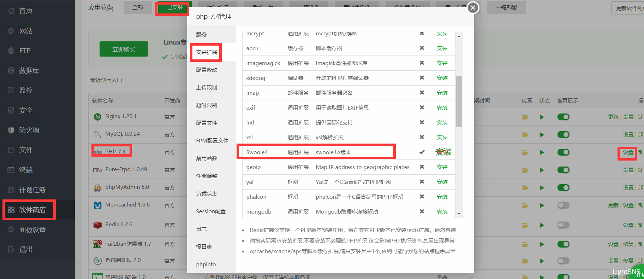644x279 pixels.
Task: Enable homepage display for Redis
Action: (x=563, y=225)
